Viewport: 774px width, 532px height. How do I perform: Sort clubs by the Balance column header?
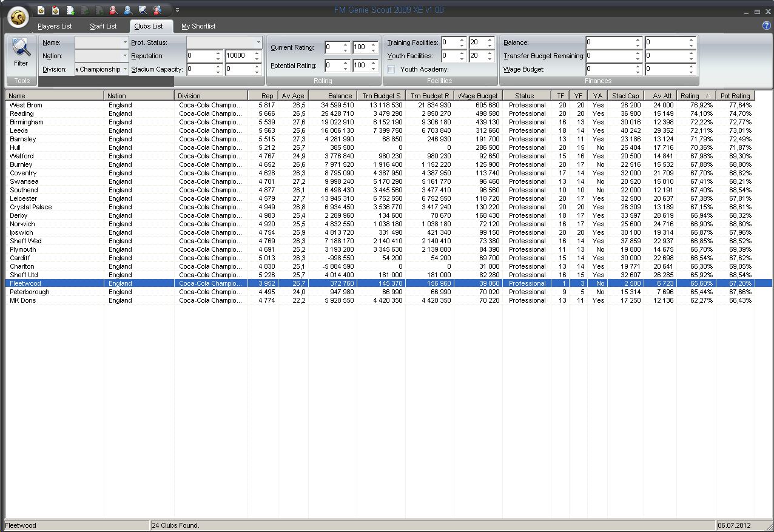pos(332,96)
